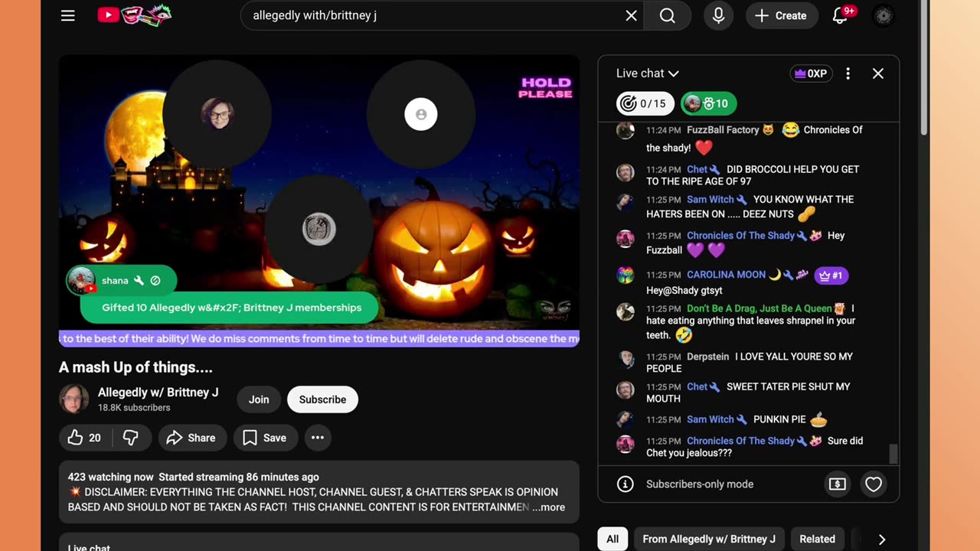Viewport: 980px width, 551px height.
Task: Subscribe to Allegedly w/ Brittney J
Action: pos(322,399)
